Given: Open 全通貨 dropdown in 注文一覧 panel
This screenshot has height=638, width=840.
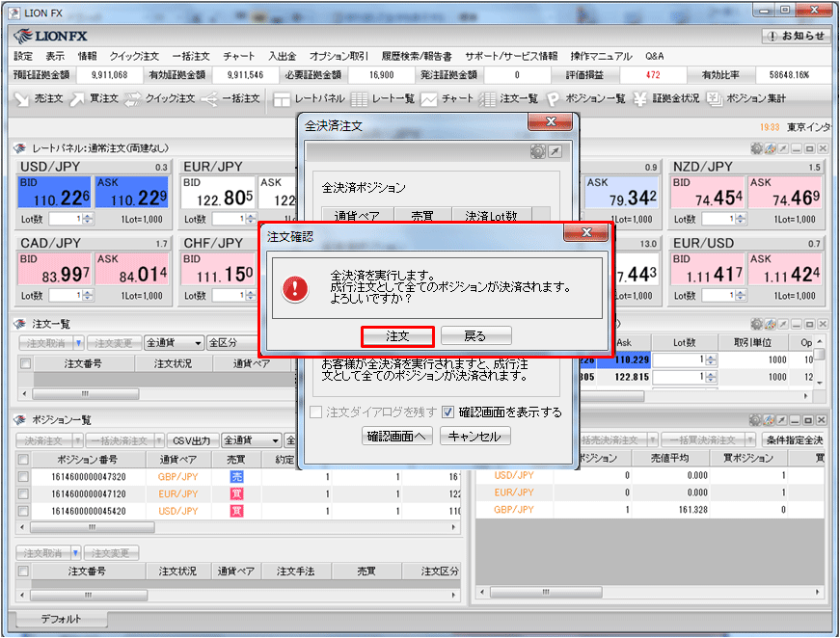Looking at the screenshot, I should (175, 342).
